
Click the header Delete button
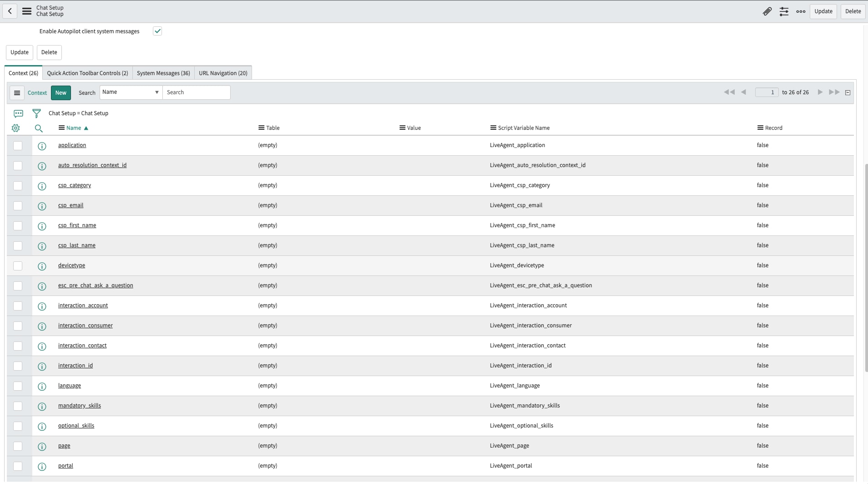[x=853, y=11]
